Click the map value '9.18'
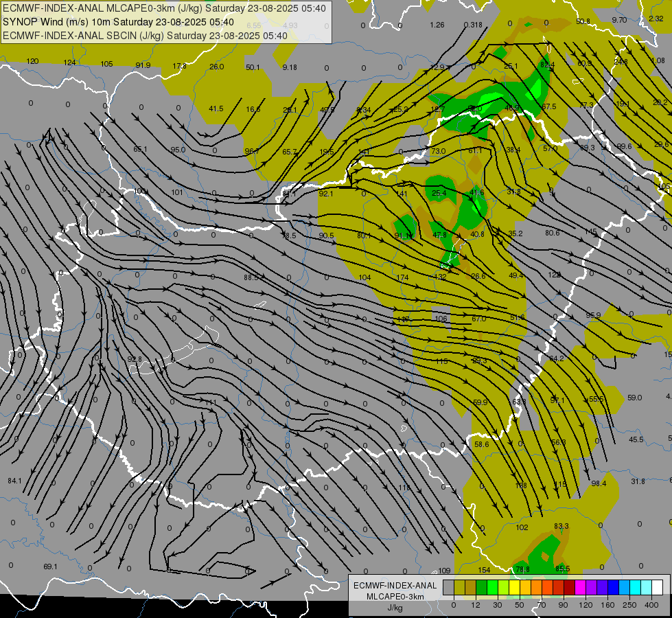The width and height of the screenshot is (672, 618). pos(290,67)
